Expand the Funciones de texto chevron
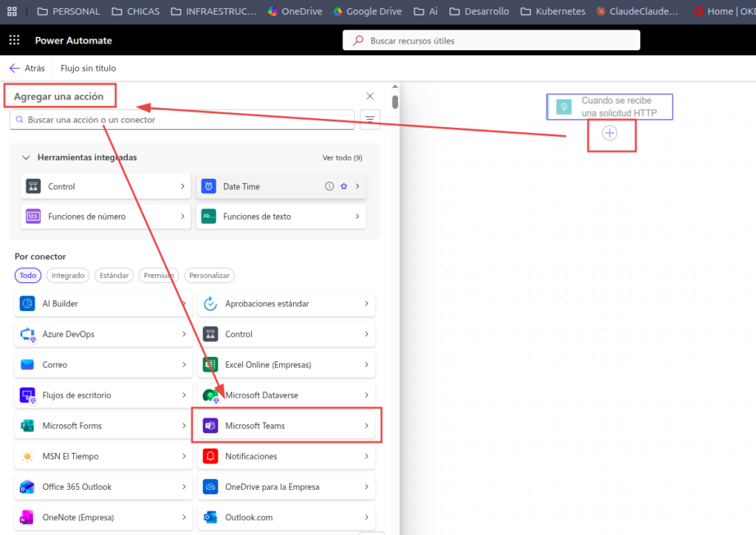The height and width of the screenshot is (535, 756). click(357, 217)
